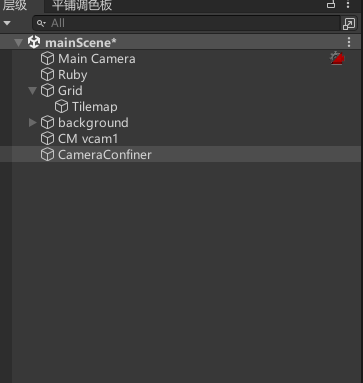The image size is (363, 383).
Task: Click the red Cinemachine Brain icon
Action: click(337, 58)
